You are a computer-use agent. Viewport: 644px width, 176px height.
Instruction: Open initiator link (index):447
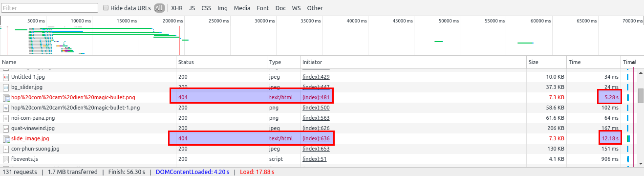(x=316, y=87)
